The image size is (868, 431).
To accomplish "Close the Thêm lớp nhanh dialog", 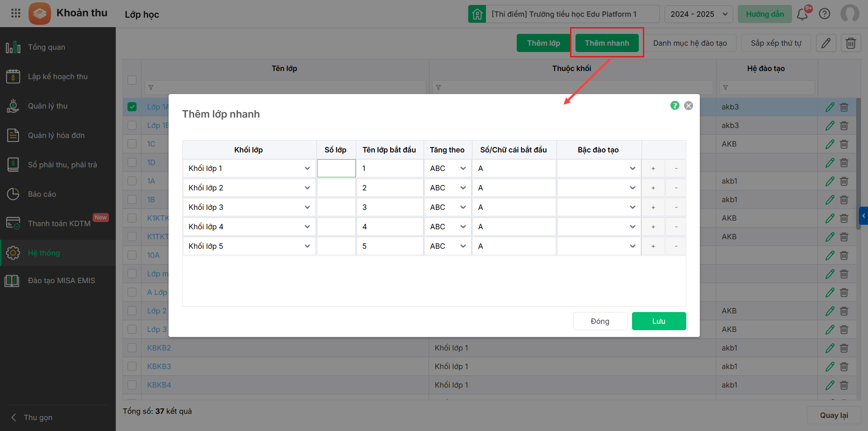I will (x=689, y=105).
